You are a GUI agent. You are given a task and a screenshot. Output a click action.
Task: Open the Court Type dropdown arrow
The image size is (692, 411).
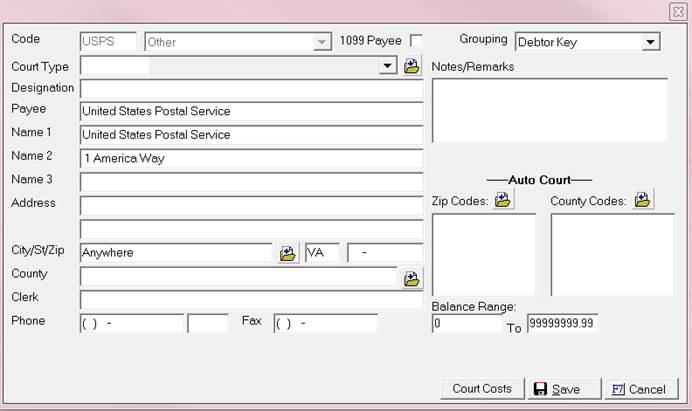388,66
